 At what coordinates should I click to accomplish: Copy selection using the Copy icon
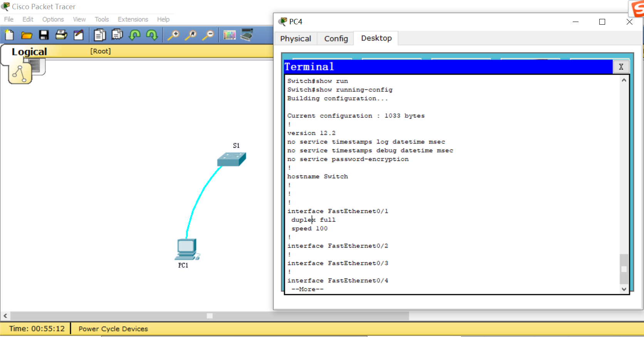(100, 35)
